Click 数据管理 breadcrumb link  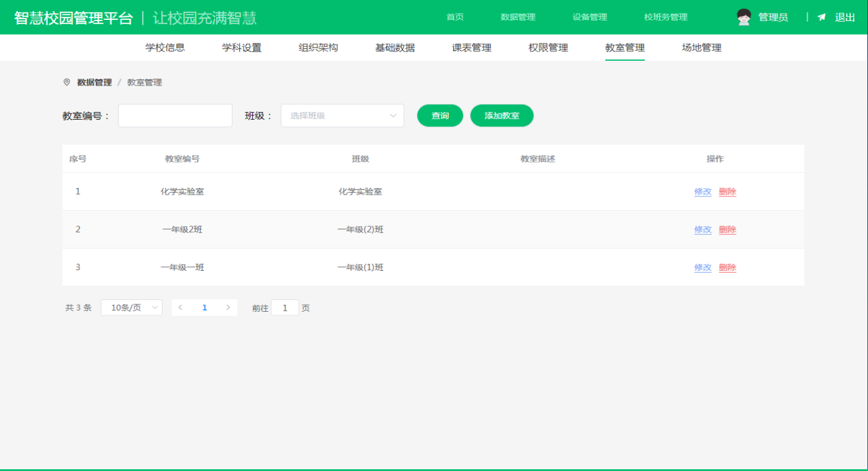pos(94,82)
